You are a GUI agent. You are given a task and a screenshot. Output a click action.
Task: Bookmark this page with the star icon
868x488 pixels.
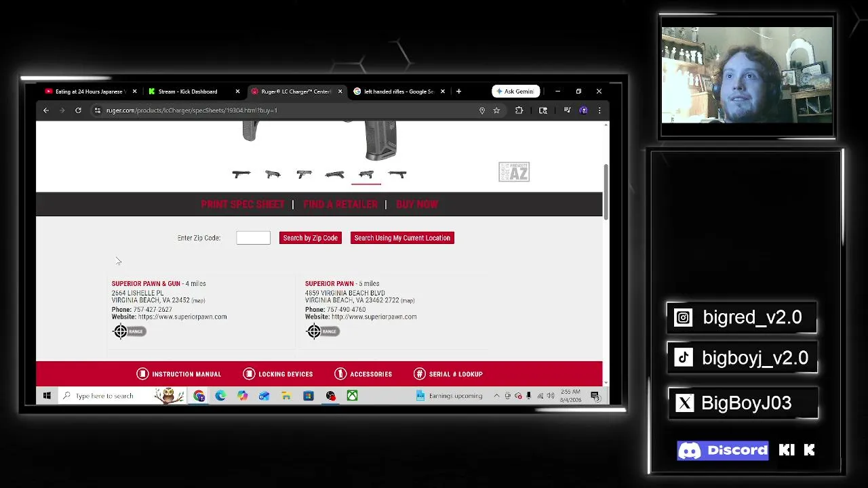coord(496,110)
